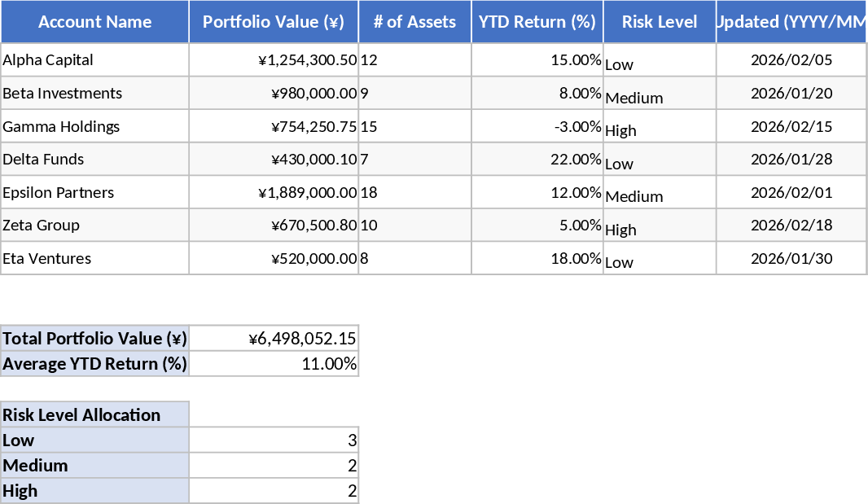Select the # of Assets column header

tap(415, 22)
